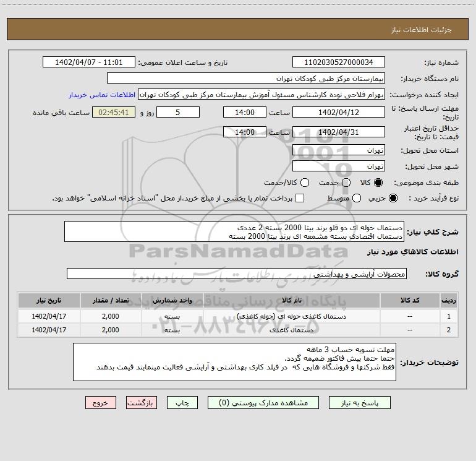Choose جزیی purchase process type
Viewport: 476px width, 461px height.
click(x=393, y=198)
